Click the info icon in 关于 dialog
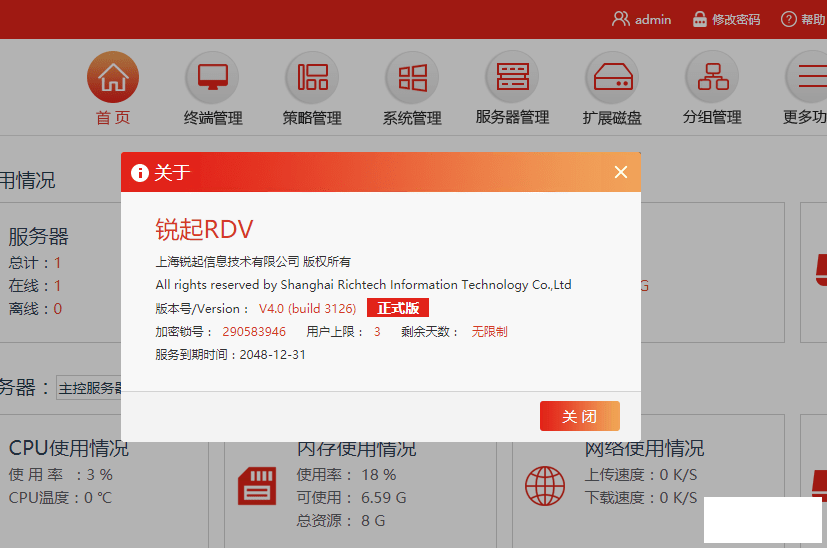Image resolution: width=827 pixels, height=548 pixels. click(x=140, y=172)
